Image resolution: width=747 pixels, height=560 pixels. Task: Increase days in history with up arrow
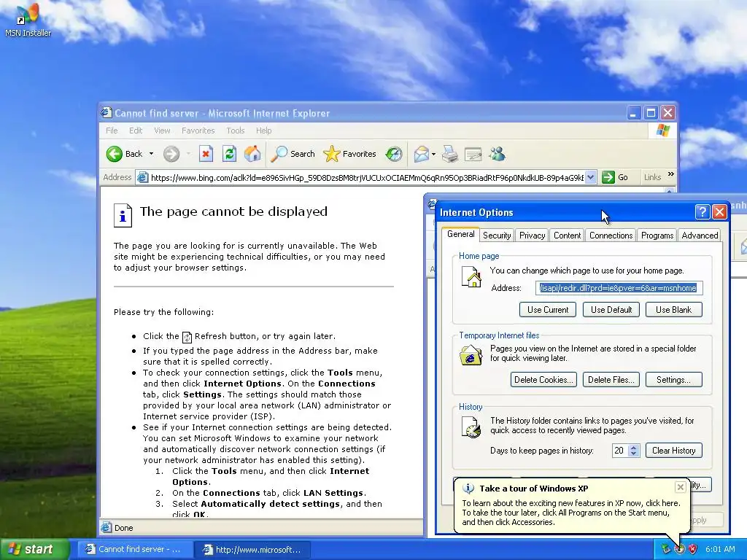[634, 447]
